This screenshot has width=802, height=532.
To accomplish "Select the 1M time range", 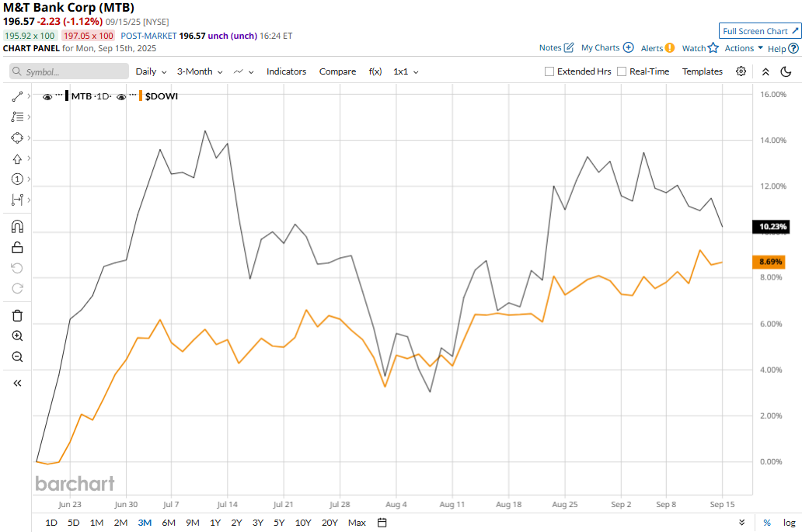I will [96, 522].
